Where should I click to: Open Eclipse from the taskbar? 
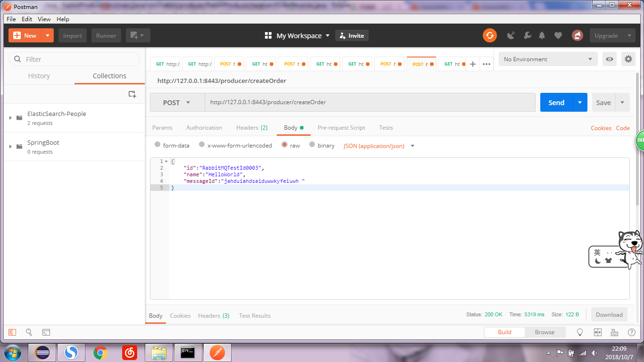point(42,353)
